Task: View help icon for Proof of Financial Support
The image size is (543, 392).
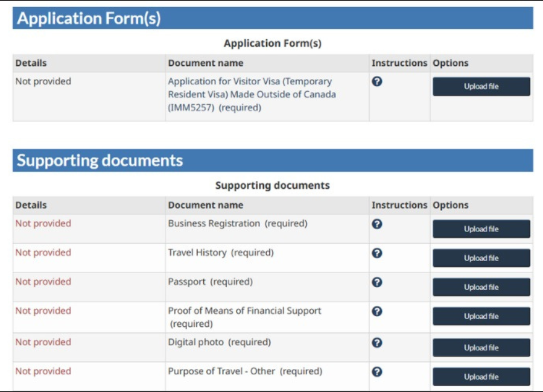Action: (x=377, y=311)
